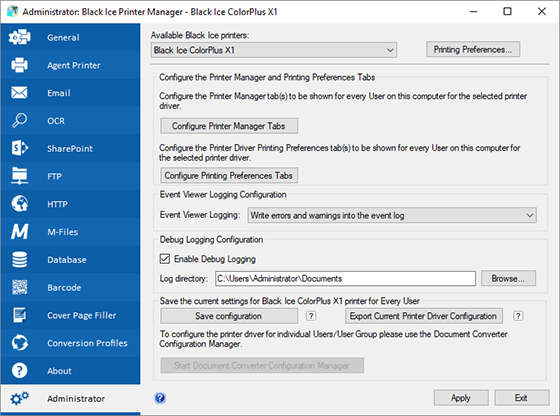Image resolution: width=560 pixels, height=416 pixels.
Task: Click help icon next to Save configuration
Action: tap(311, 316)
